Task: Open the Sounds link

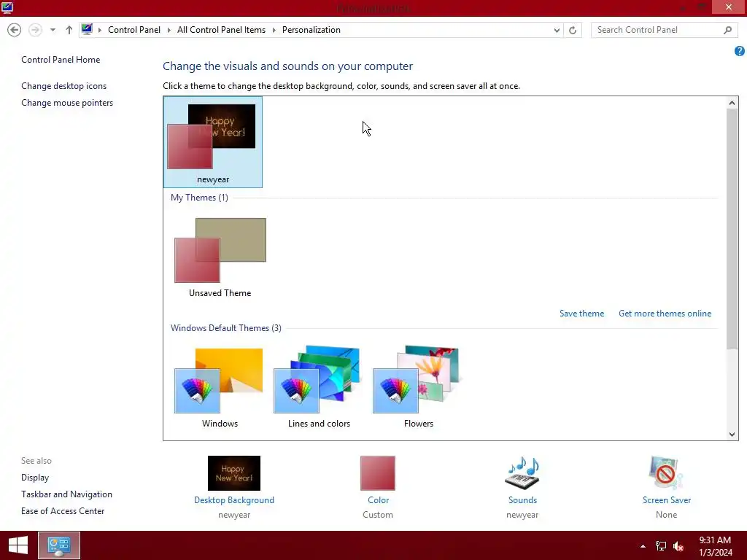Action: [522, 500]
